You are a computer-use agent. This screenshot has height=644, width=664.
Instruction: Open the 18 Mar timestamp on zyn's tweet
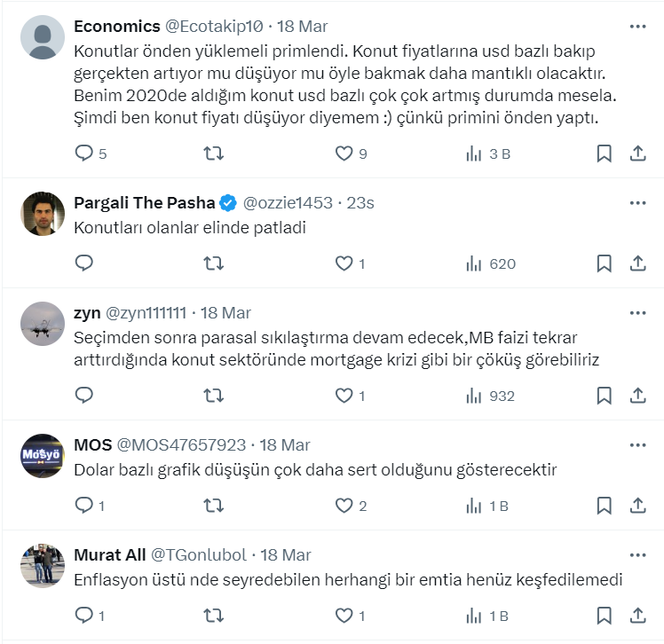point(225,313)
